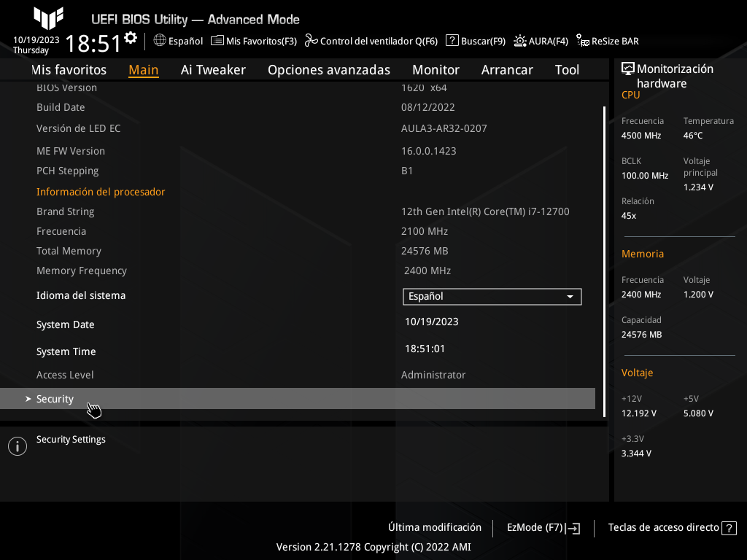Go to the Arrancar tab
Image resolution: width=747 pixels, height=560 pixels.
[507, 70]
